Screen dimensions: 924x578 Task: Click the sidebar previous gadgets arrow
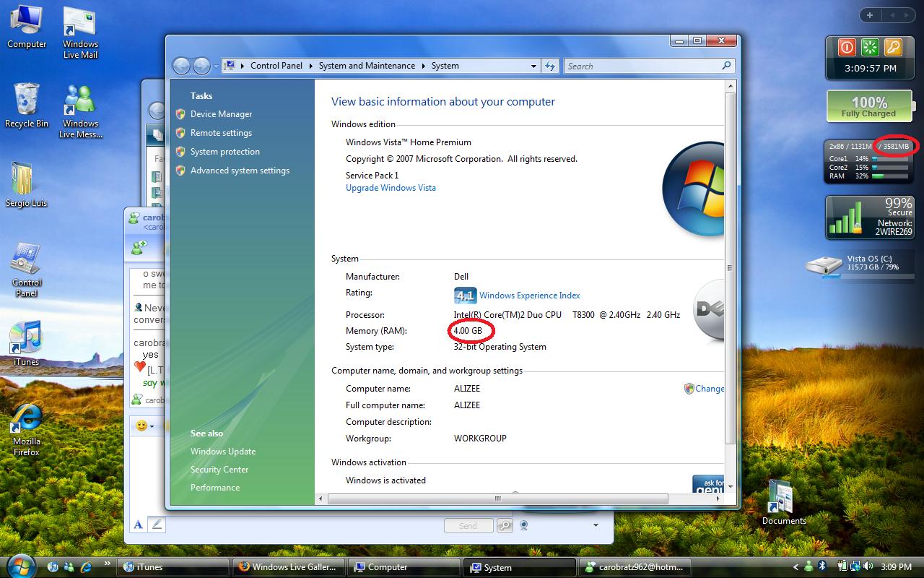[x=892, y=15]
